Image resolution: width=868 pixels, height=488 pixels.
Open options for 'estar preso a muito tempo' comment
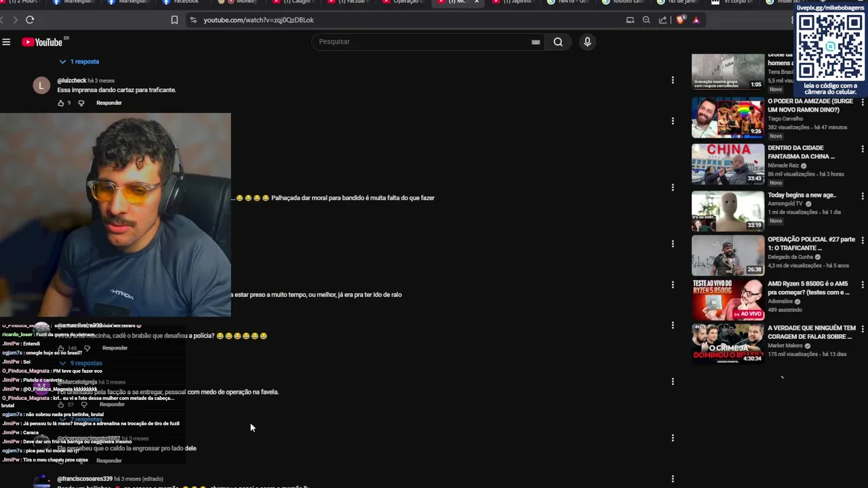tap(672, 284)
